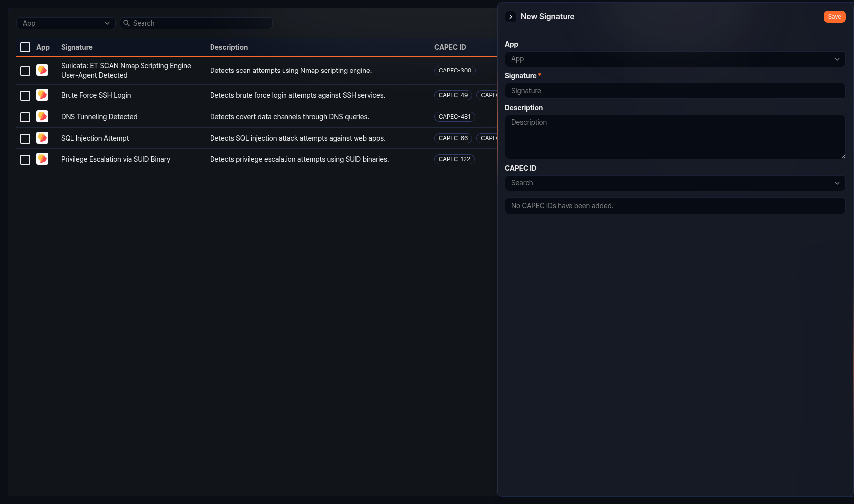The width and height of the screenshot is (854, 504).
Task: Select the Privilege Escalation via SUID row
Action: (25, 160)
